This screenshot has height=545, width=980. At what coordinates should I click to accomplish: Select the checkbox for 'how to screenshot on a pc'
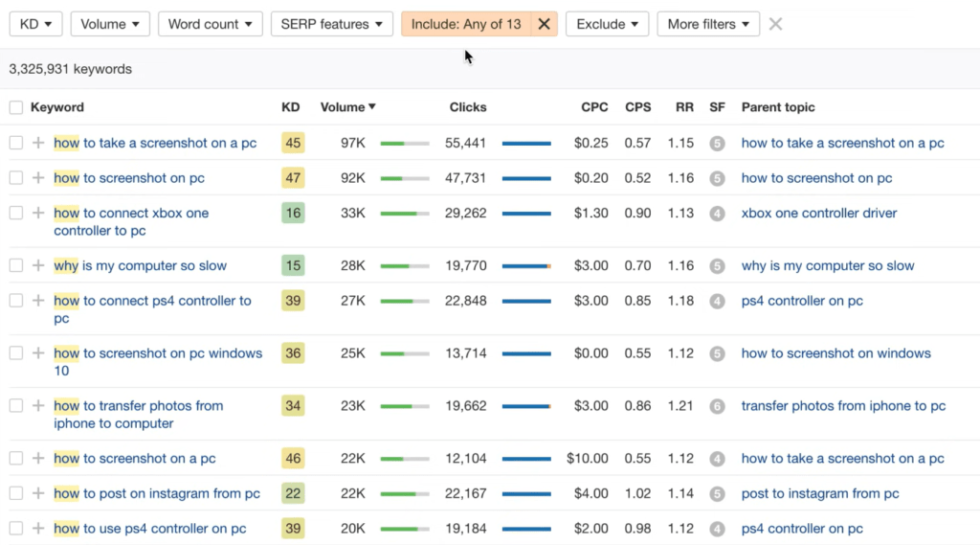click(x=15, y=459)
